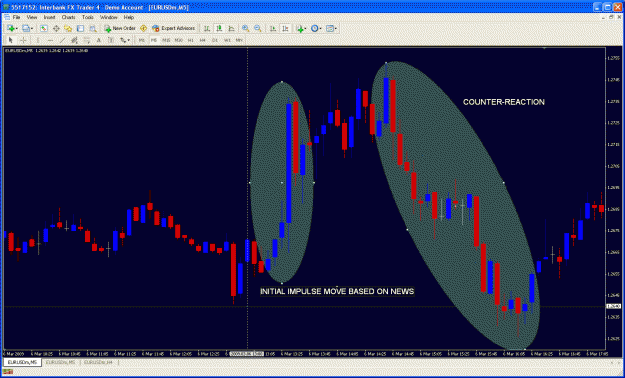Switch to H1 timeframe
625x378 pixels.
(x=191, y=40)
